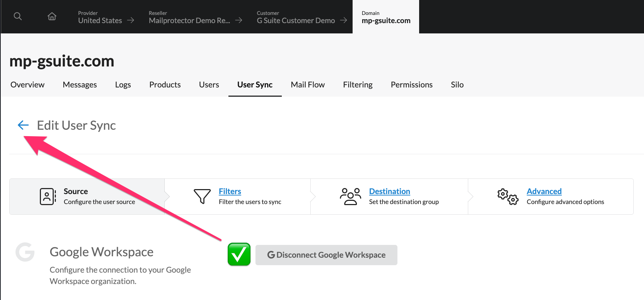The image size is (644, 300).
Task: Select the Permissions tab
Action: coord(411,85)
